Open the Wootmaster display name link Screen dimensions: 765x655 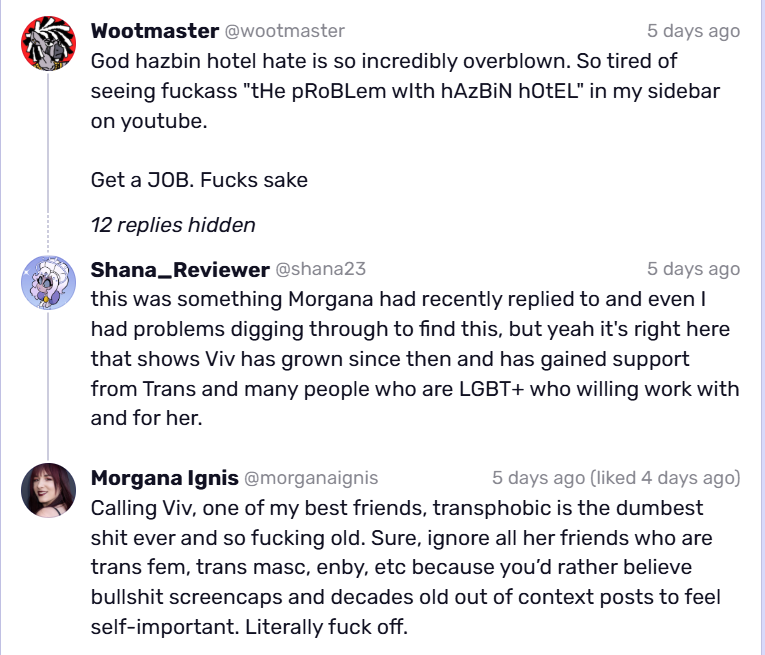[155, 31]
